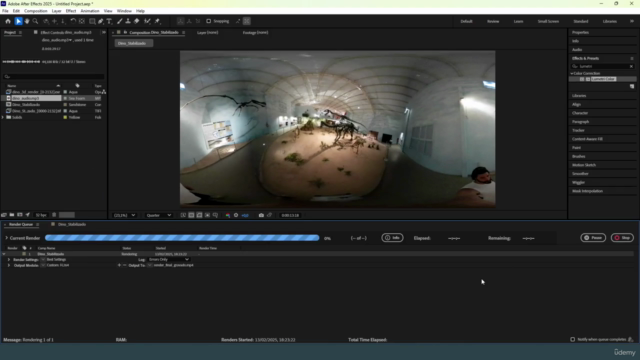Stop the current render
The image size is (640, 360).
[x=622, y=238]
